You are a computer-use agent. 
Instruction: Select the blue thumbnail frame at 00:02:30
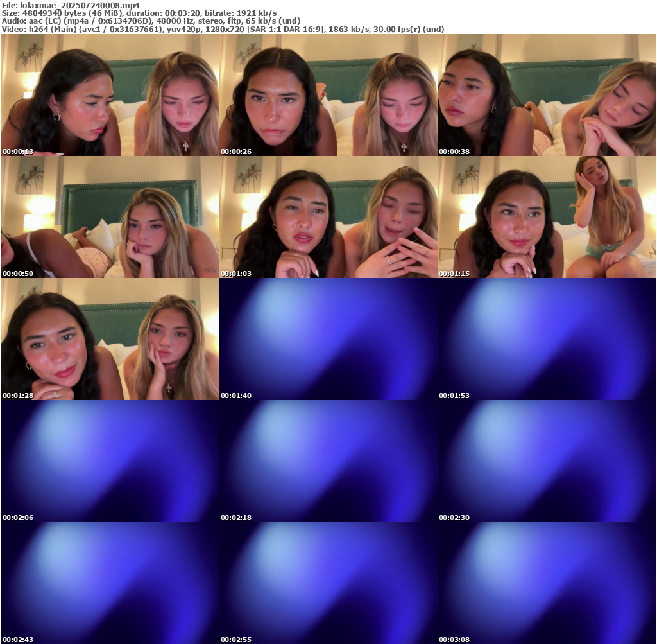click(x=547, y=461)
